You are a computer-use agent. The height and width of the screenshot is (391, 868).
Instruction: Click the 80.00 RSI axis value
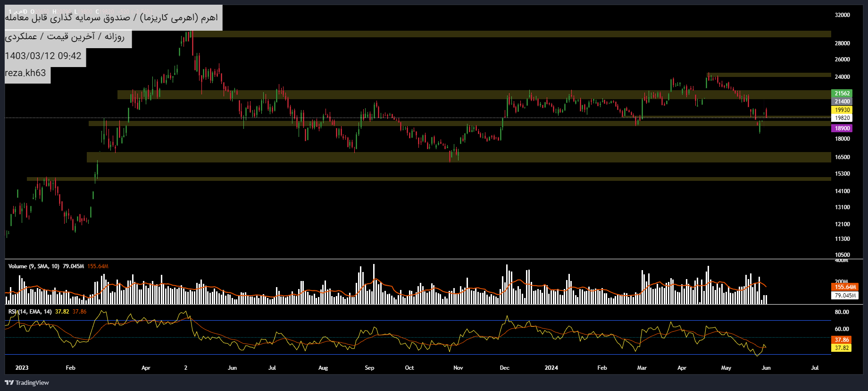842,312
